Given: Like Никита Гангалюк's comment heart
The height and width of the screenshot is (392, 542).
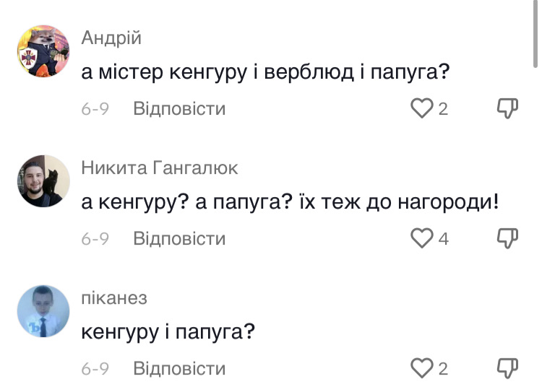Looking at the screenshot, I should [421, 239].
